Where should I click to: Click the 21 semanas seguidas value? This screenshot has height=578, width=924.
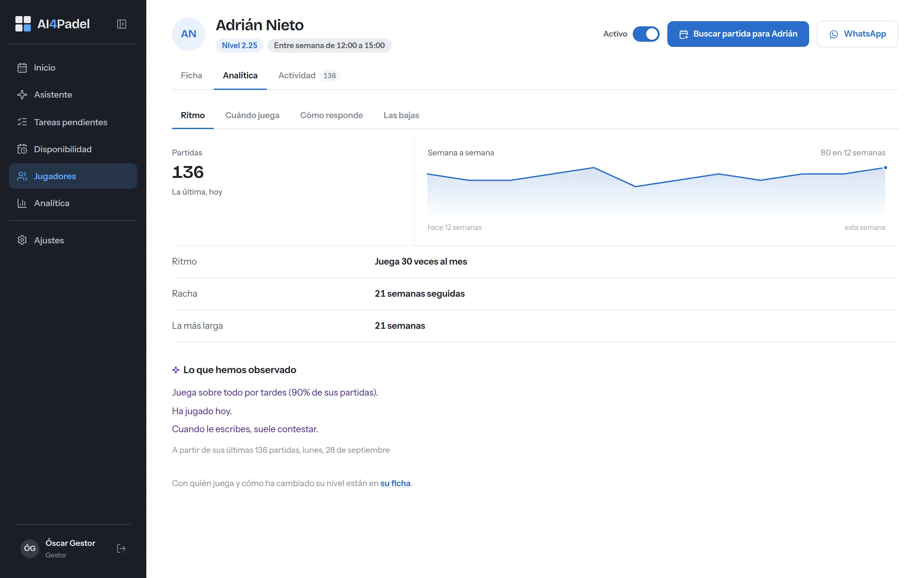point(420,293)
